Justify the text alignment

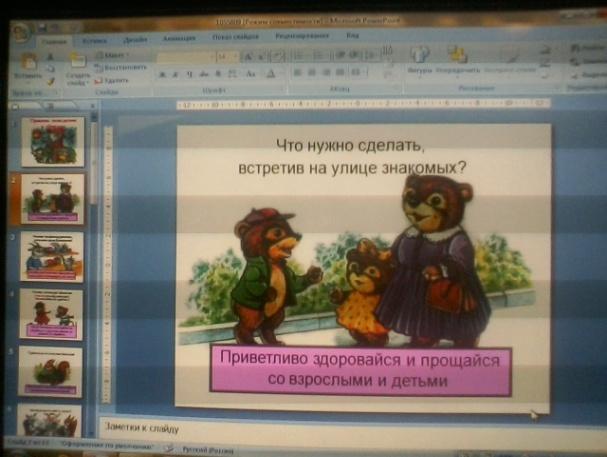340,72
